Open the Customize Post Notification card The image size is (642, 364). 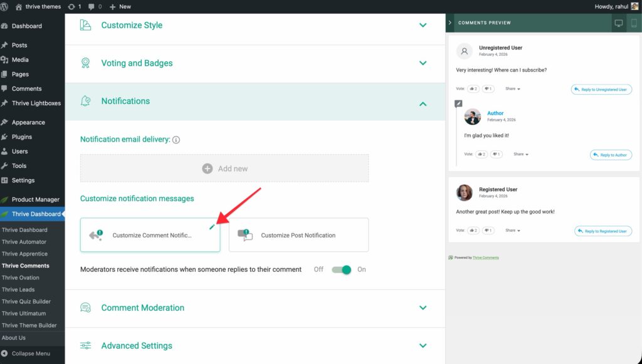[298, 236]
